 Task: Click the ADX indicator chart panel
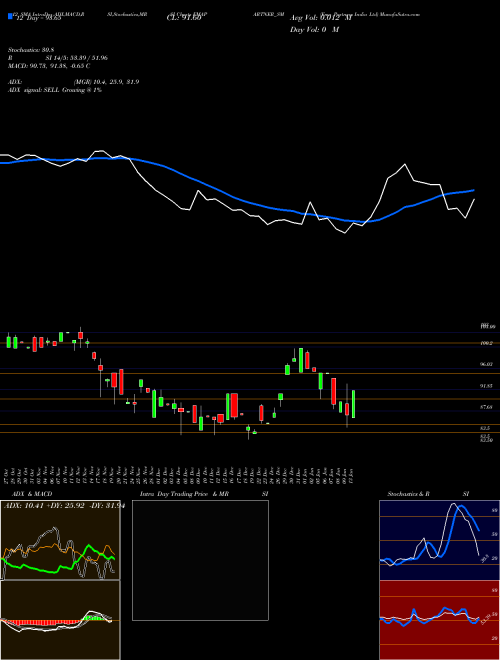(x=60, y=540)
